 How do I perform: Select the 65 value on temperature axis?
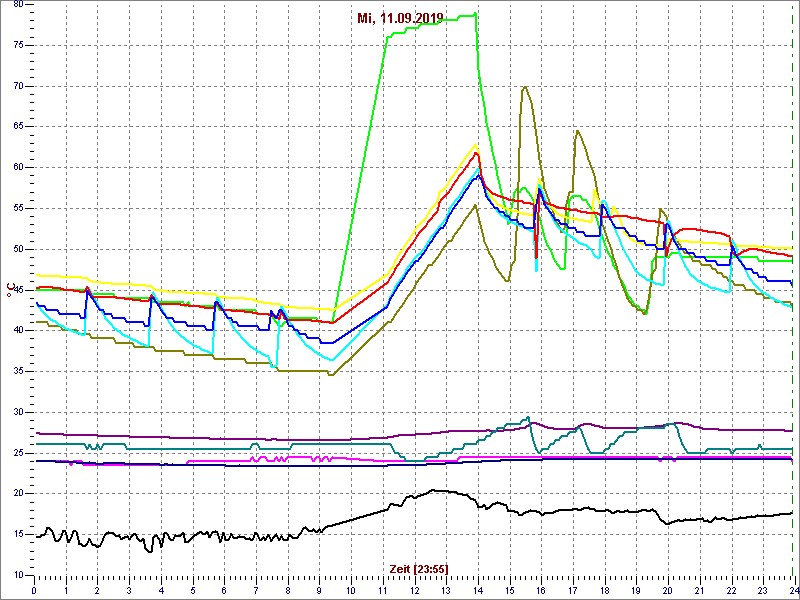click(18, 127)
